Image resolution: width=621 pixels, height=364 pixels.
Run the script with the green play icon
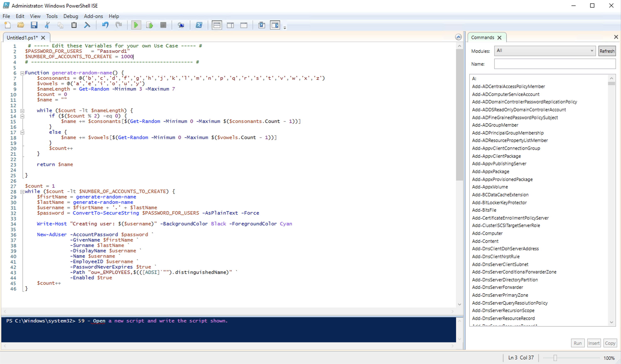(136, 25)
